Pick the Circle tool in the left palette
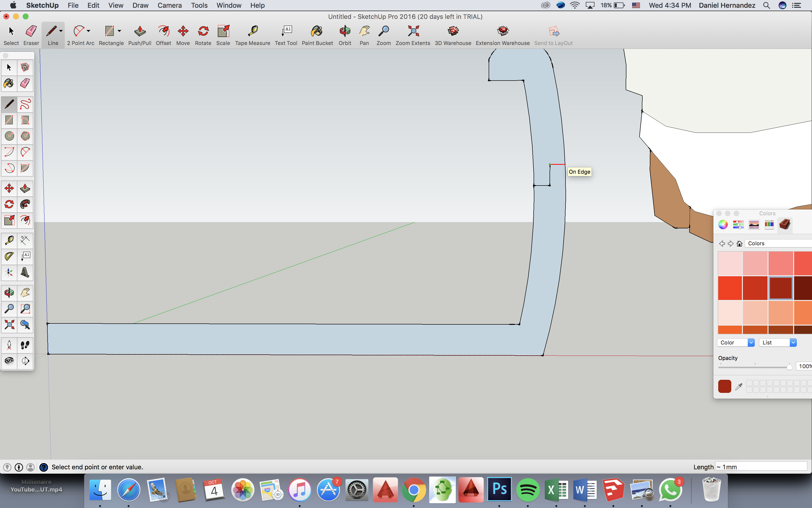The width and height of the screenshot is (812, 508). pos(9,136)
